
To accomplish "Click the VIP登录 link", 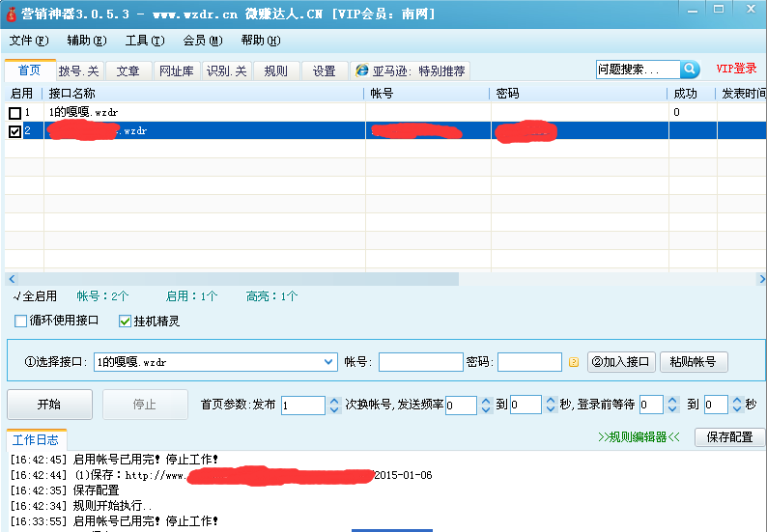I will pos(736,69).
